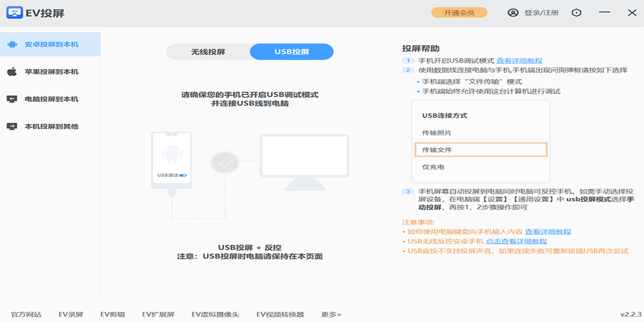The height and width of the screenshot is (322, 644).
Task: Click the 开通会员 button
Action: (x=459, y=13)
